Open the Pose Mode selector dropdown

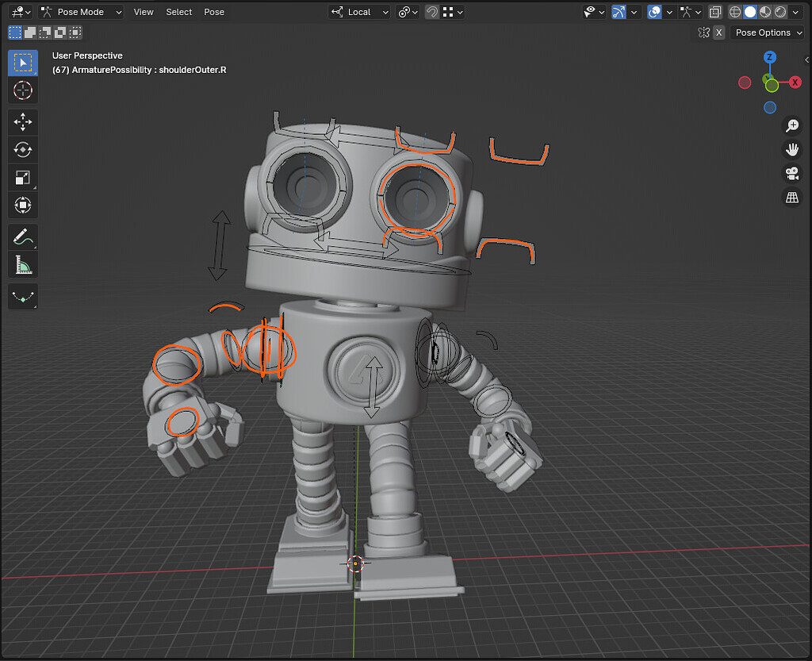[79, 11]
